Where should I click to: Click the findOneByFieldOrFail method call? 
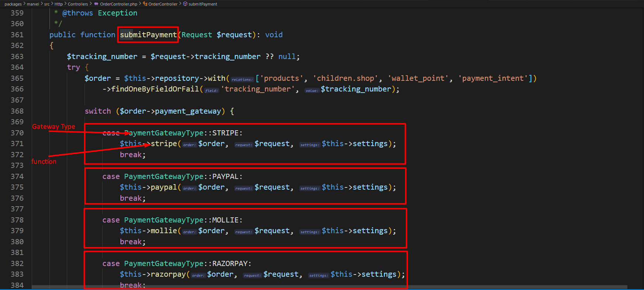point(155,89)
